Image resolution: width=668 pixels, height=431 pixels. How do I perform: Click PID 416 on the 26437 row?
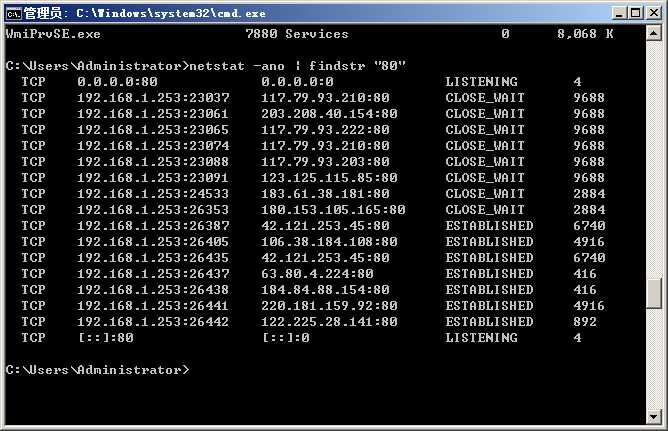point(585,274)
